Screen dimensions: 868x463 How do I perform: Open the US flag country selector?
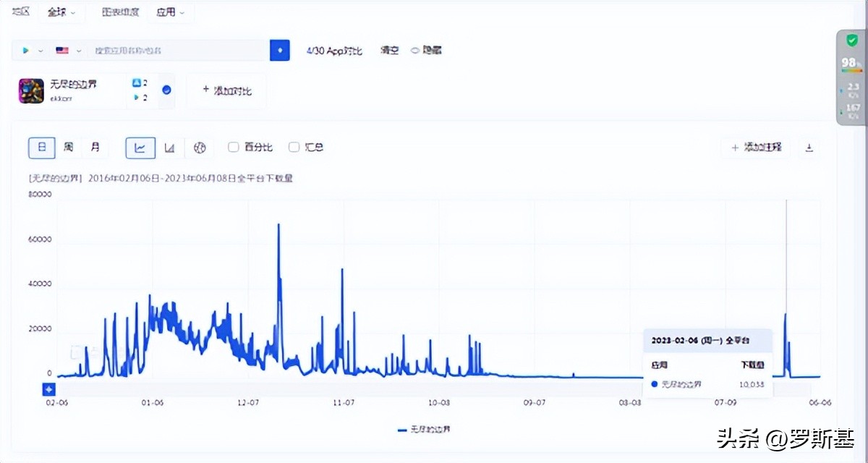click(62, 50)
